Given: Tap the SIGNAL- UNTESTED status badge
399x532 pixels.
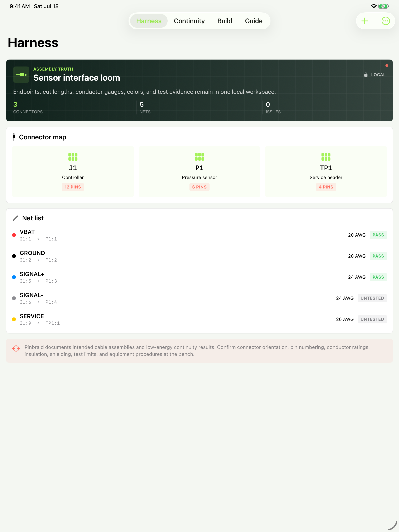Looking at the screenshot, I should click(x=372, y=298).
